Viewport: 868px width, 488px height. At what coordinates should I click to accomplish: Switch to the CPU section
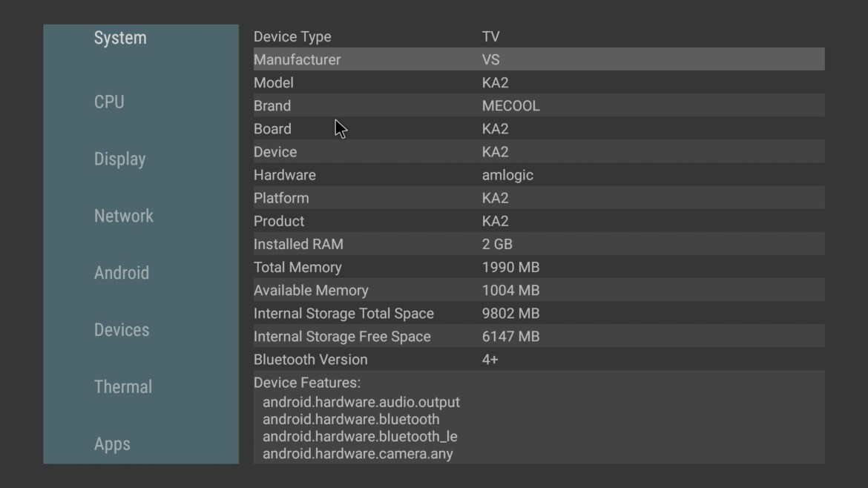[x=109, y=102]
